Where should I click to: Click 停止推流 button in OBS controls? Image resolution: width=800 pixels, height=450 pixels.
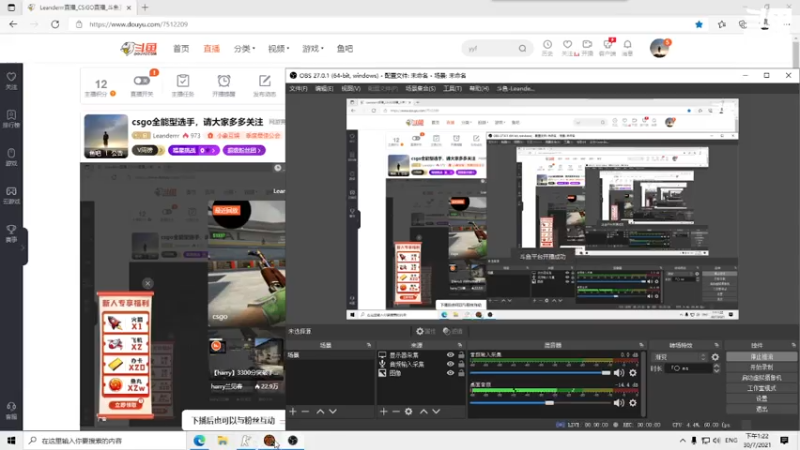[761, 357]
